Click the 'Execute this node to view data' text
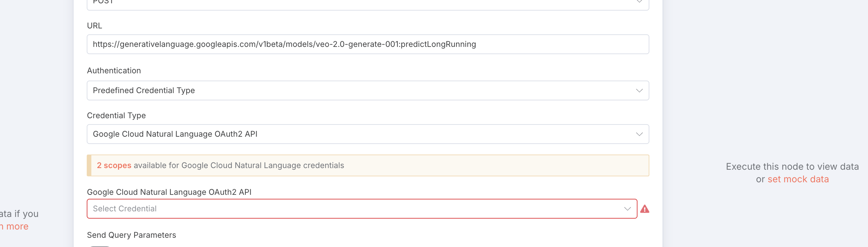The height and width of the screenshot is (247, 868). [x=792, y=167]
